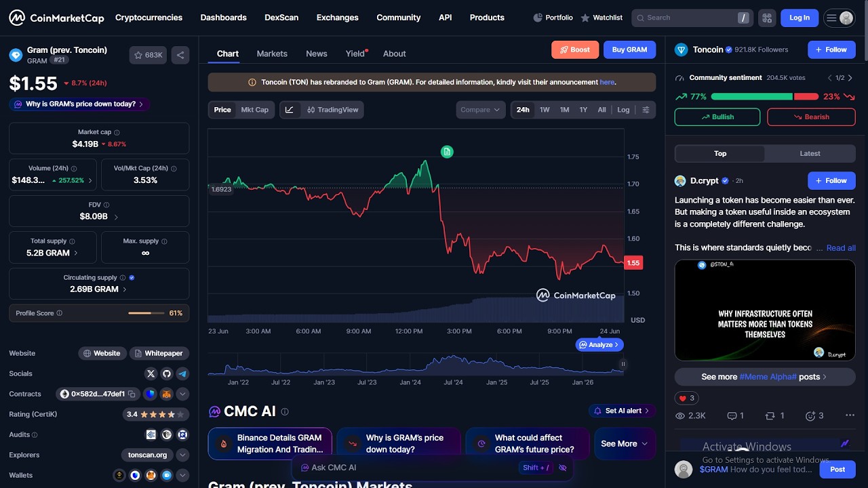Expand Volume (24h) details arrow
This screenshot has width=868, height=488.
(x=90, y=180)
